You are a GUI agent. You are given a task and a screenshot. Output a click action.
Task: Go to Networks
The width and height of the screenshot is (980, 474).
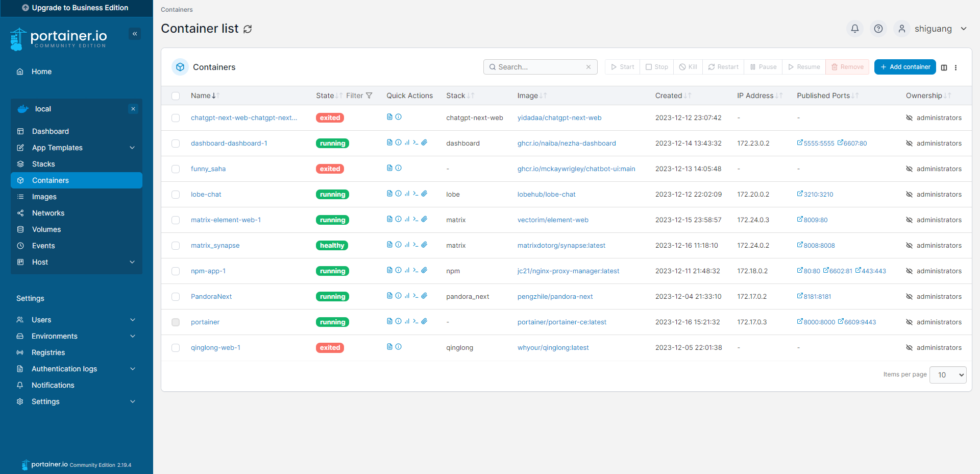point(77,213)
